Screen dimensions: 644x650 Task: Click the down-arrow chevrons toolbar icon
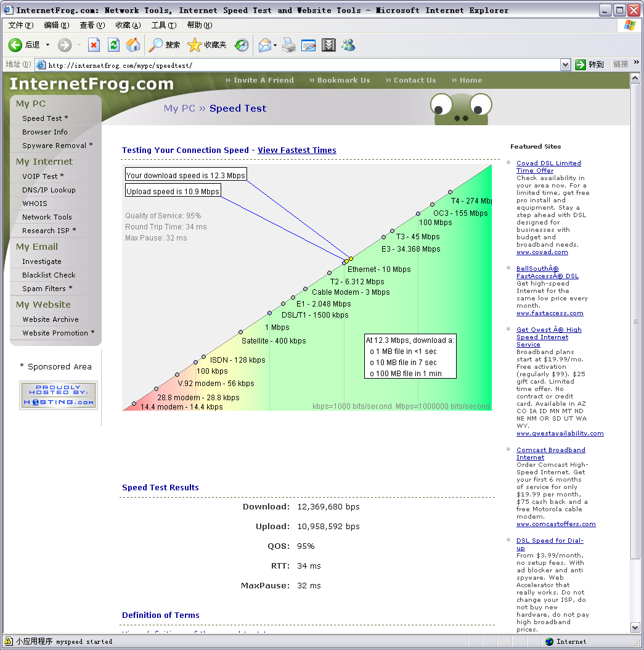(328, 45)
